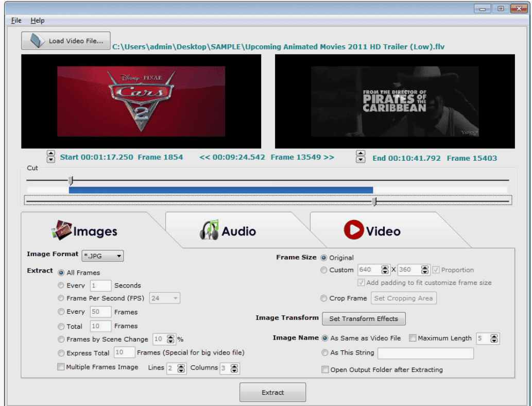
Task: Open the File menu
Action: pos(16,21)
